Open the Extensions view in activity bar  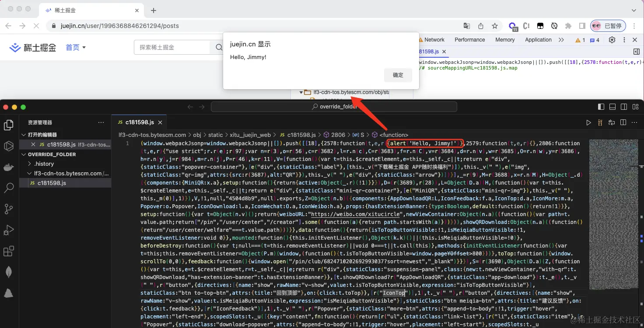tap(9, 251)
